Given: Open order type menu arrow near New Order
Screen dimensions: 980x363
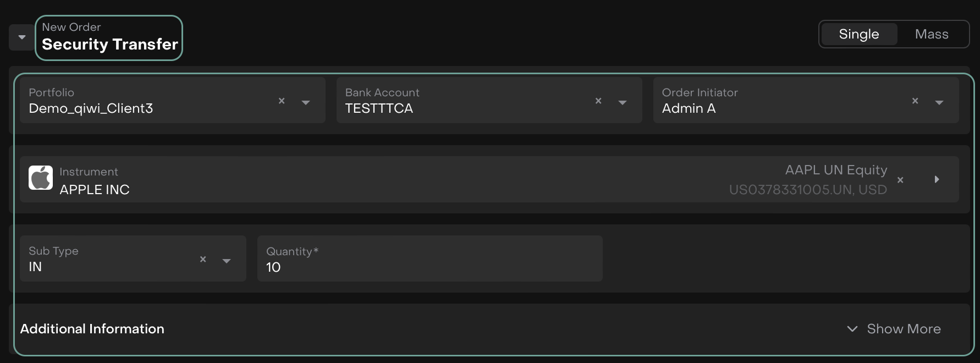Looking at the screenshot, I should pyautogui.click(x=22, y=37).
